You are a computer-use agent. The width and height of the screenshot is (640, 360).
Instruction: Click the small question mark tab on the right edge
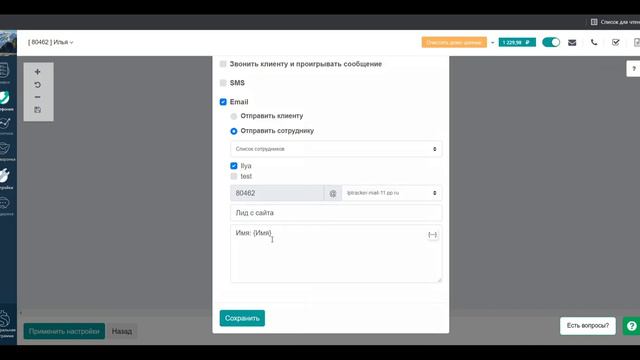click(633, 69)
